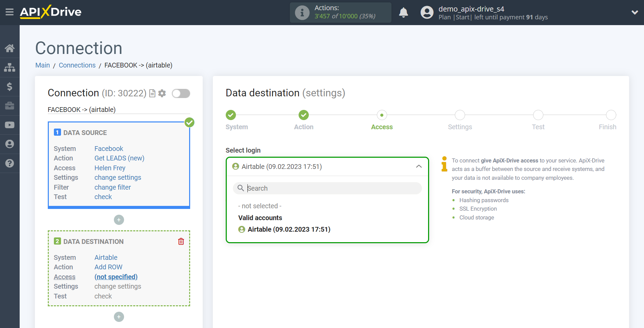Add step below data destination

coord(119,317)
